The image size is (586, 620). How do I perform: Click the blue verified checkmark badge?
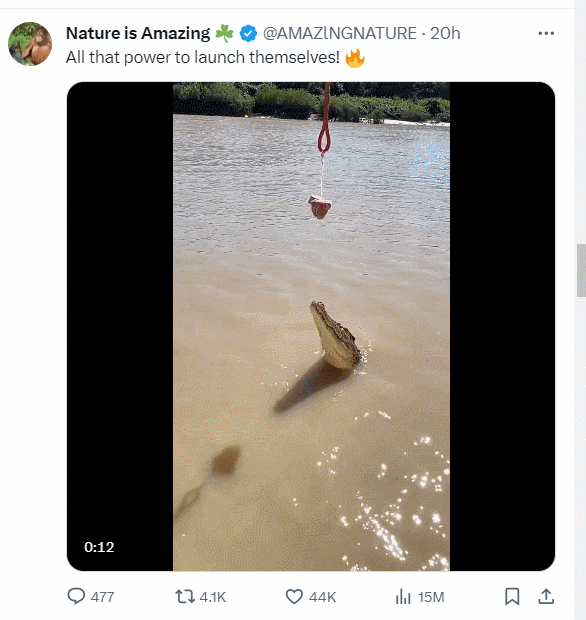click(x=248, y=33)
